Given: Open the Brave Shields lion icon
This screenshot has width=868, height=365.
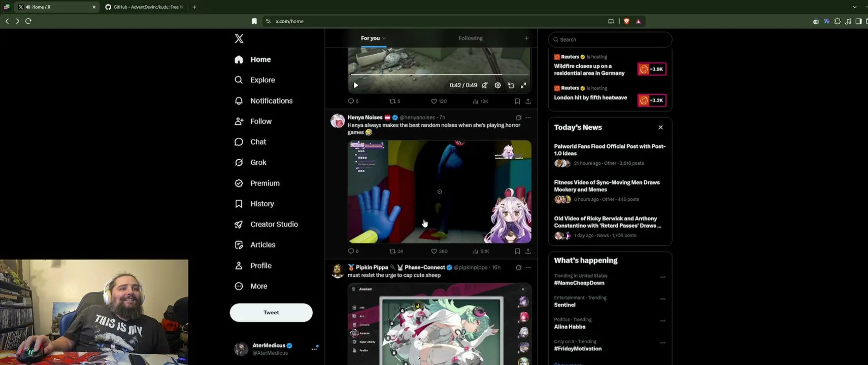Looking at the screenshot, I should point(626,21).
